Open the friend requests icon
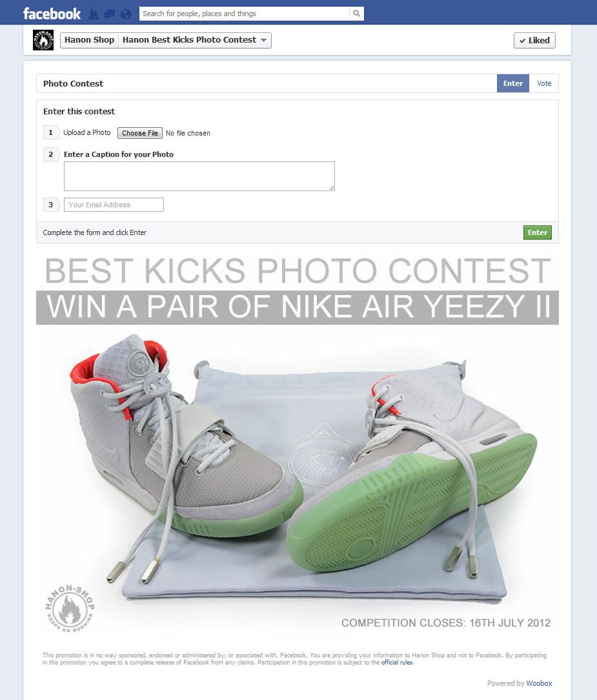The width and height of the screenshot is (597, 700). 93,14
